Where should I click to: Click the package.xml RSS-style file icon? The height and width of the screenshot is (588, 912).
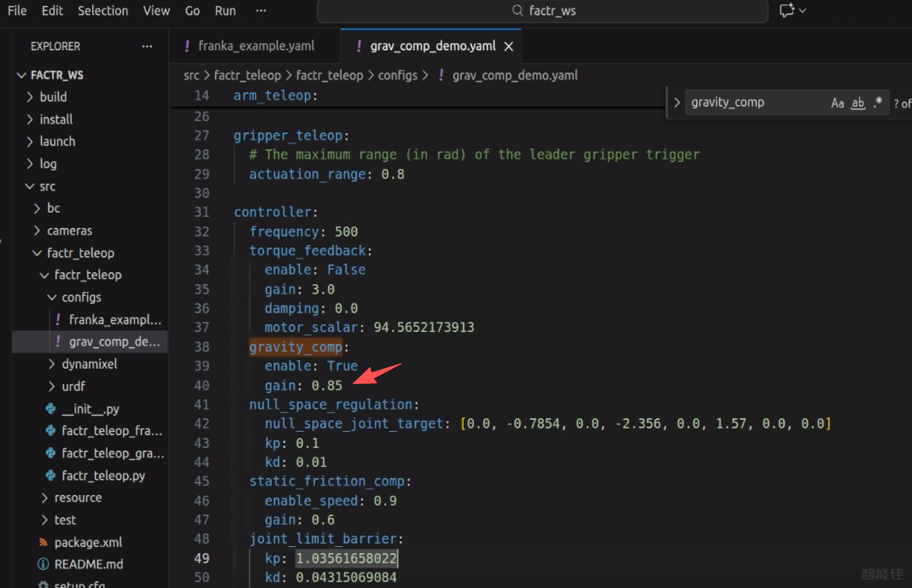click(x=43, y=542)
